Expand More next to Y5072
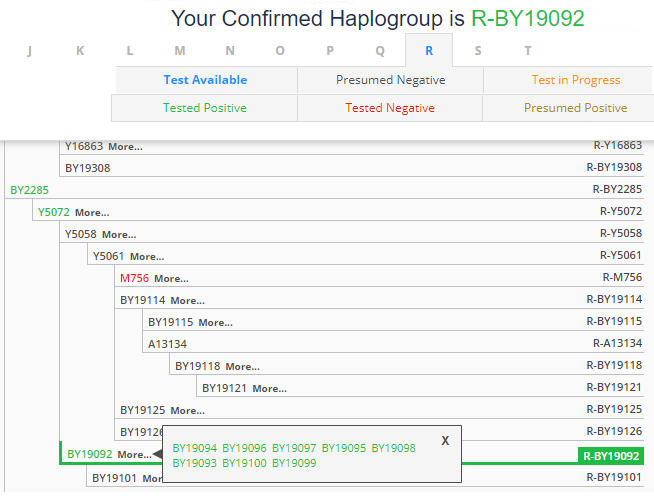The width and height of the screenshot is (654, 500). (x=91, y=212)
